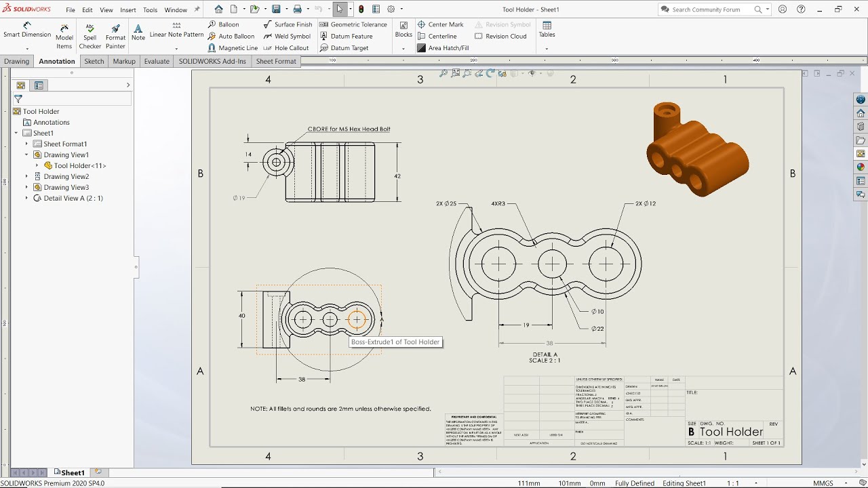Image resolution: width=868 pixels, height=488 pixels.
Task: Expand Tool Holder<11> node
Action: tap(37, 165)
